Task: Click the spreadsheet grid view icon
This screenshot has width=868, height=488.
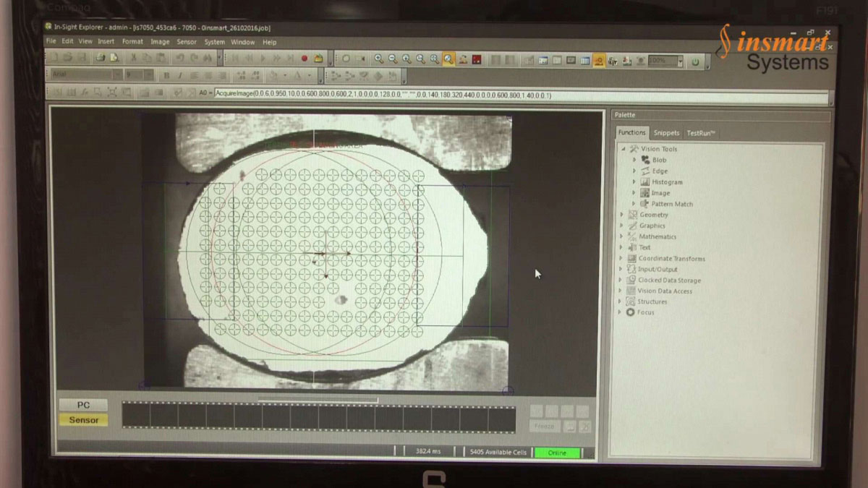Action: (585, 61)
